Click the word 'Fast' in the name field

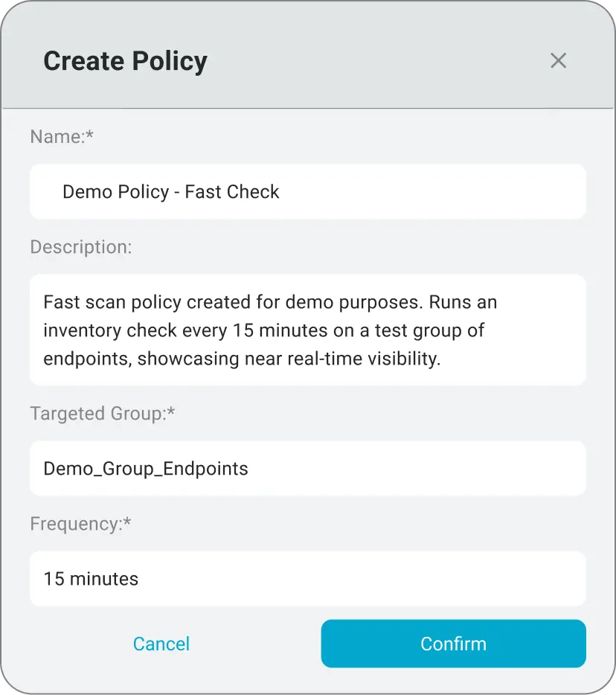pos(203,192)
